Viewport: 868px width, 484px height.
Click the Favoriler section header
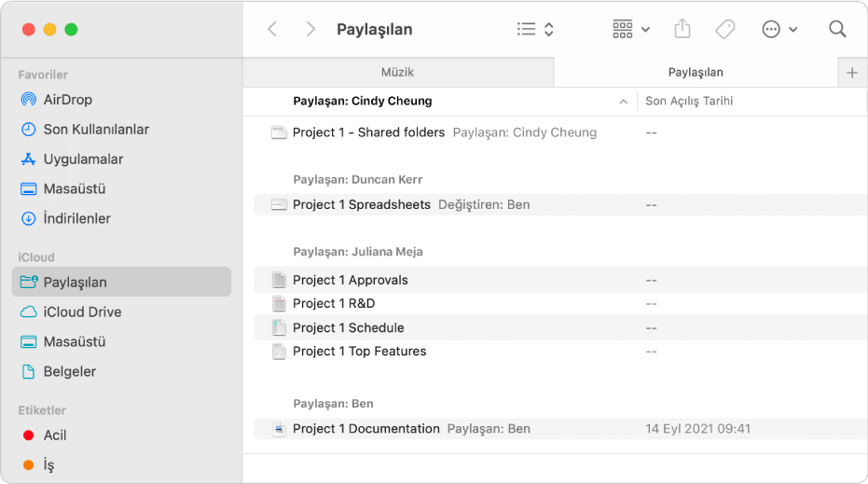coord(43,75)
